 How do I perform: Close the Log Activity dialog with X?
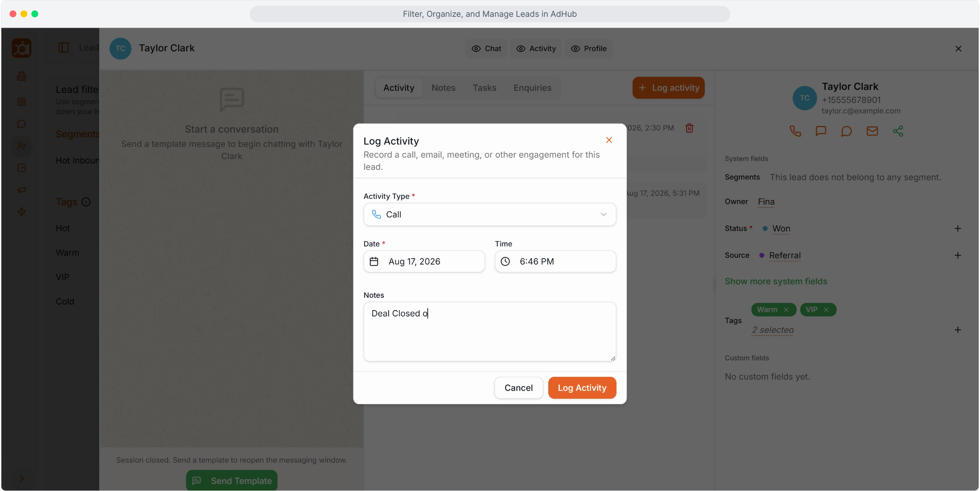(609, 140)
